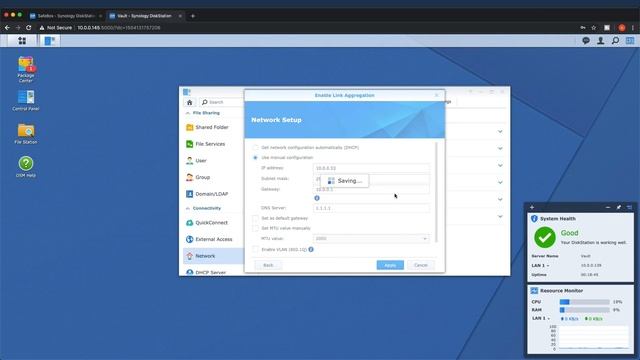Close the Enable Link Aggregation dialog
Image resolution: width=640 pixels, height=360 pixels.
pos(437,95)
